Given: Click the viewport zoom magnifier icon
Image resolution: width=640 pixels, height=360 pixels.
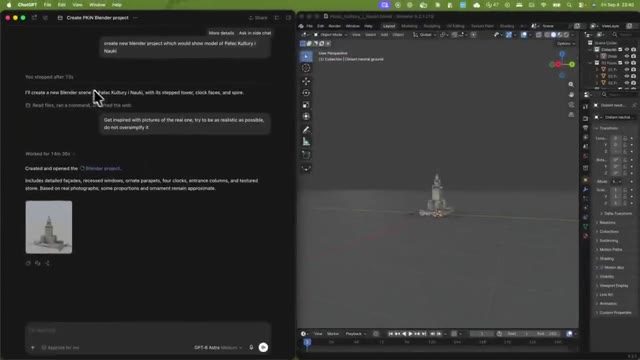Looking at the screenshot, I should [571, 84].
